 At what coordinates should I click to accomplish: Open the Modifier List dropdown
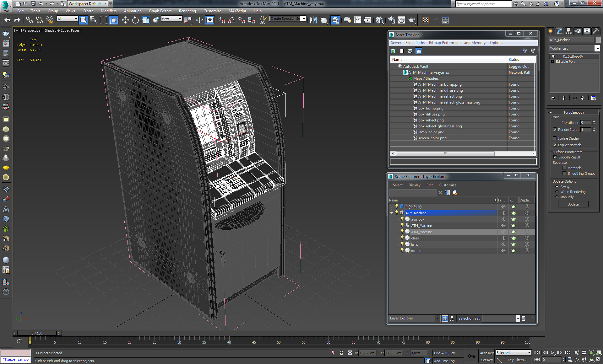pos(597,48)
